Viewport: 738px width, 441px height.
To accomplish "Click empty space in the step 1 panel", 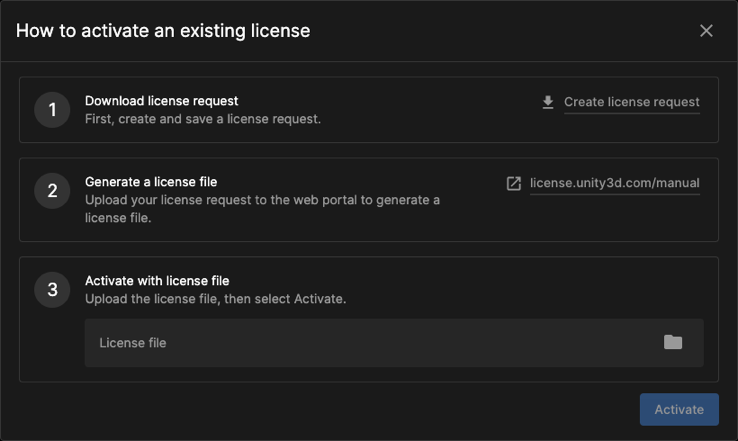I will [x=430, y=110].
